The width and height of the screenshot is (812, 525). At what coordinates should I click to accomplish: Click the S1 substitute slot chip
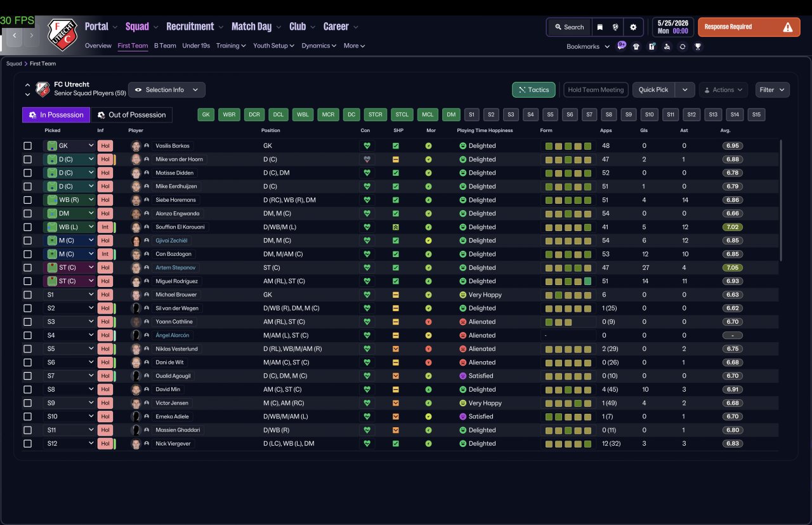[x=471, y=115]
